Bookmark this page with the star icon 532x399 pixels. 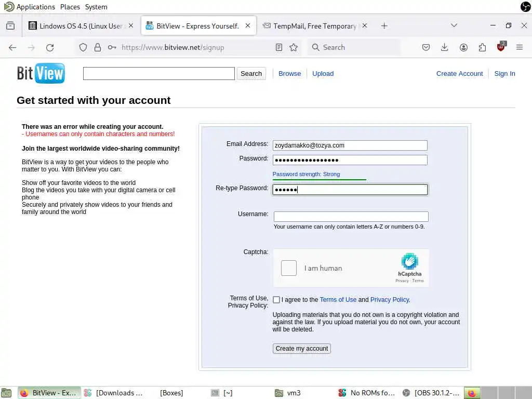pyautogui.click(x=294, y=47)
